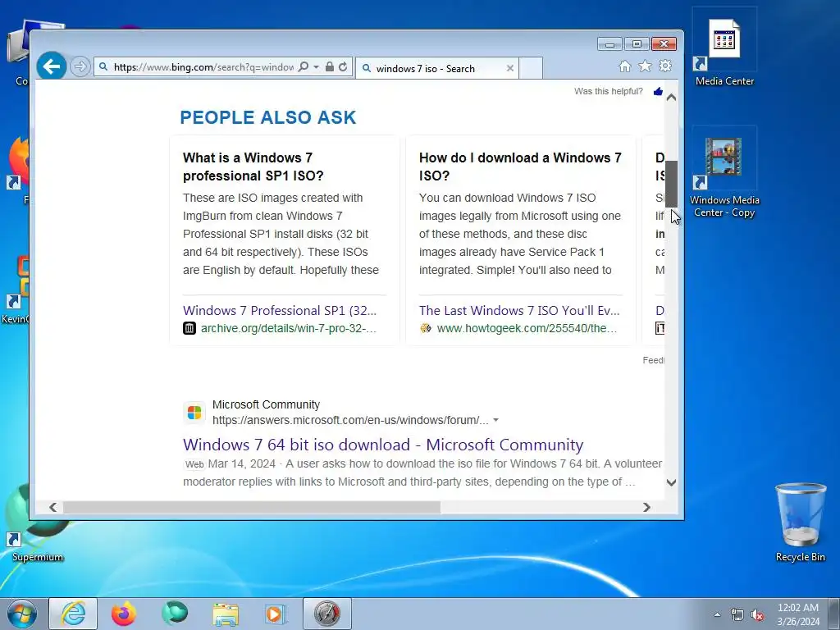Screen dimensions: 840x630
Task: Click the thumbs up 'Was this helpful' icon
Action: coord(658,92)
